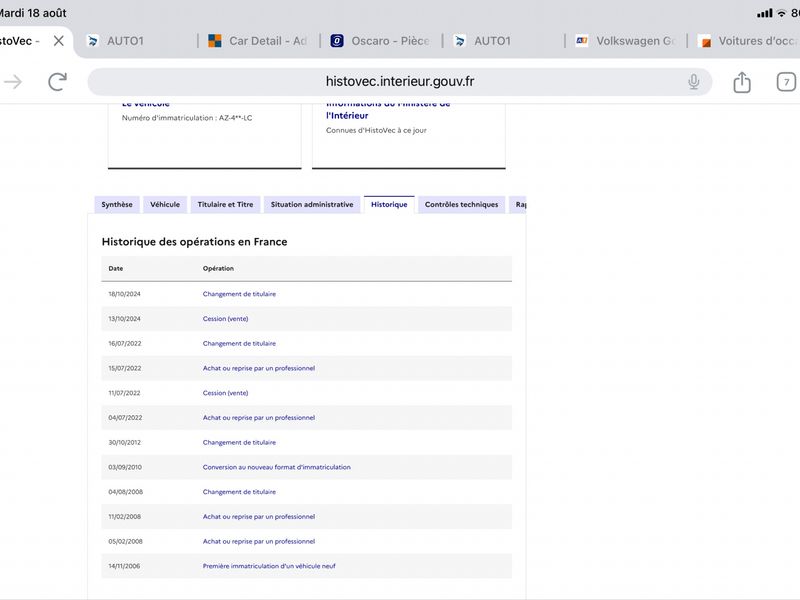Switch to the Car Detail browser tab
800x600 pixels.
tap(259, 41)
